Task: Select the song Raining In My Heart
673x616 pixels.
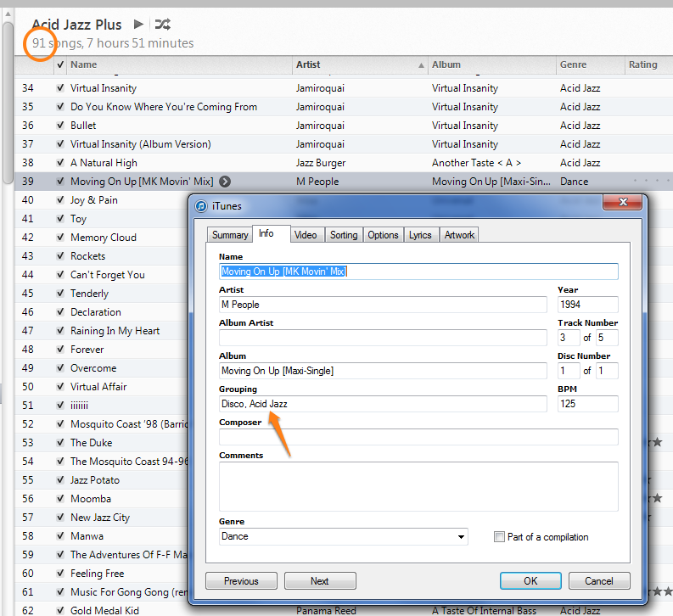Action: click(115, 331)
